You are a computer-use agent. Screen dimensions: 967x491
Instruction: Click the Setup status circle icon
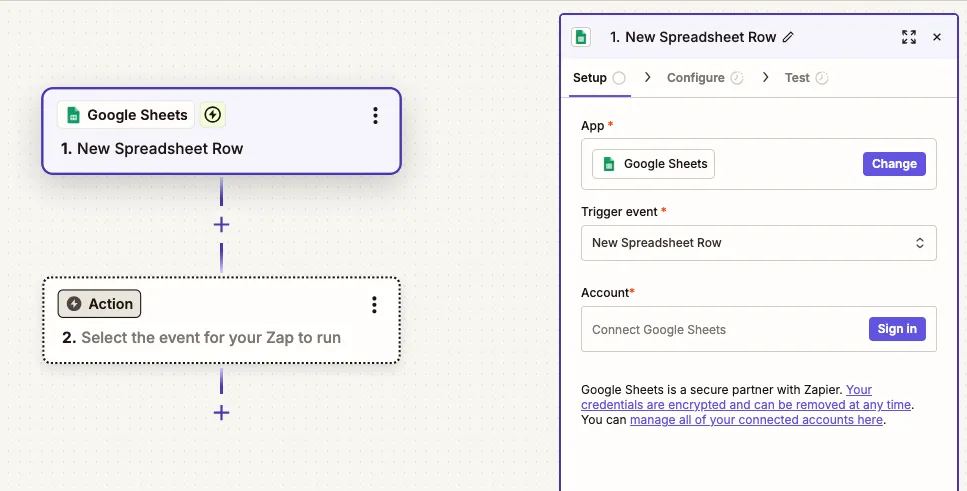(619, 78)
